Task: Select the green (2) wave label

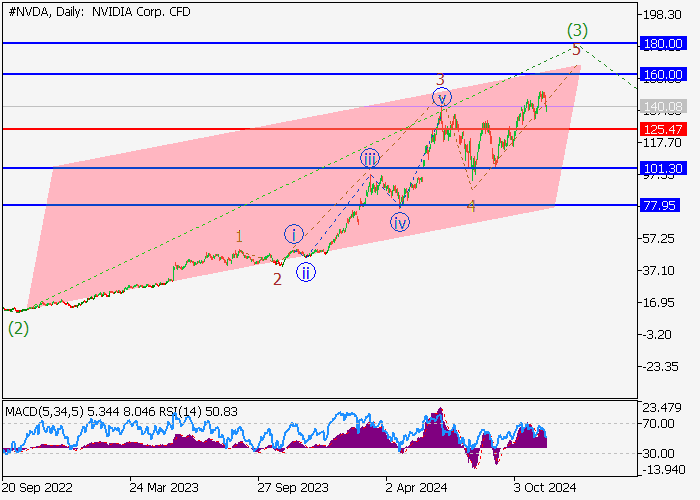Action: pos(18,329)
